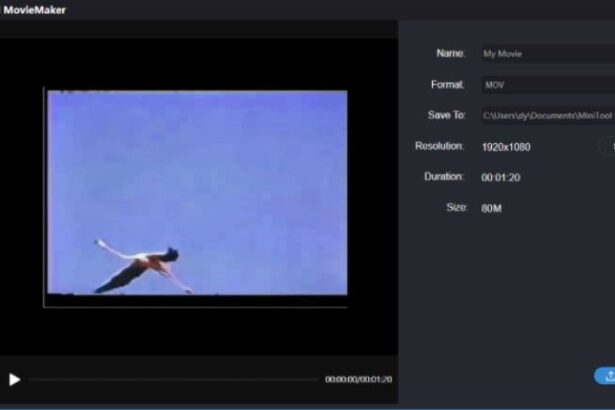Click the Save To path field

point(545,116)
